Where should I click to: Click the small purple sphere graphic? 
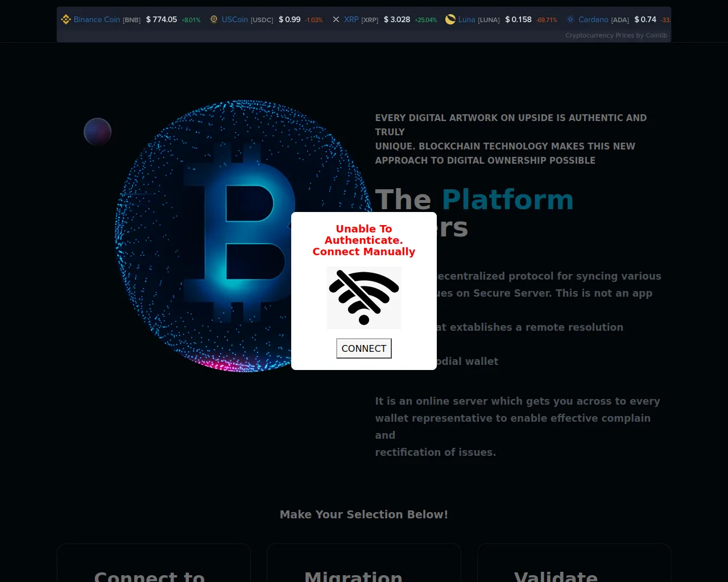tap(98, 132)
